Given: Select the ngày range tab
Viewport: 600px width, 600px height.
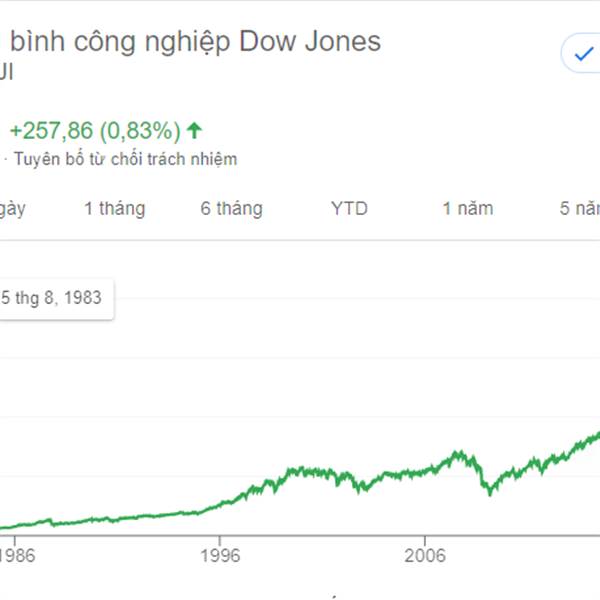Looking at the screenshot, I should click(12, 210).
